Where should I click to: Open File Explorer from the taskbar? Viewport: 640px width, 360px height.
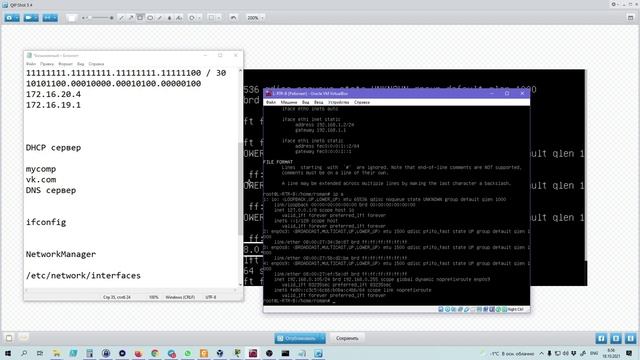[x=56, y=353]
